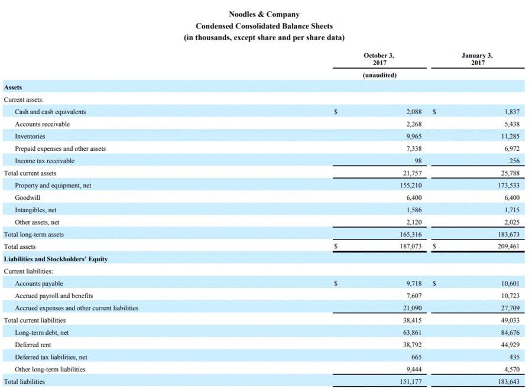The height and width of the screenshot is (392, 532).
Task: Click total assets value 187,073
Action: pos(411,247)
